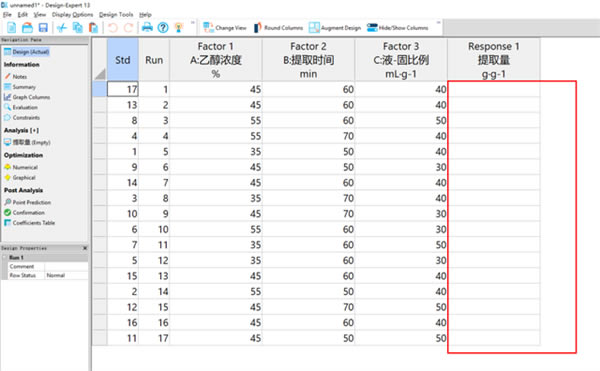Open help via the question mark icon
The height and width of the screenshot is (371, 600).
pos(163,28)
